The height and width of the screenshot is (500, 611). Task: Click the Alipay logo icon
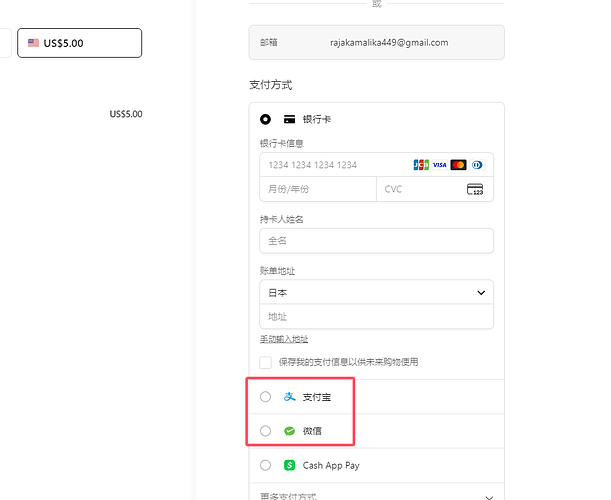290,397
